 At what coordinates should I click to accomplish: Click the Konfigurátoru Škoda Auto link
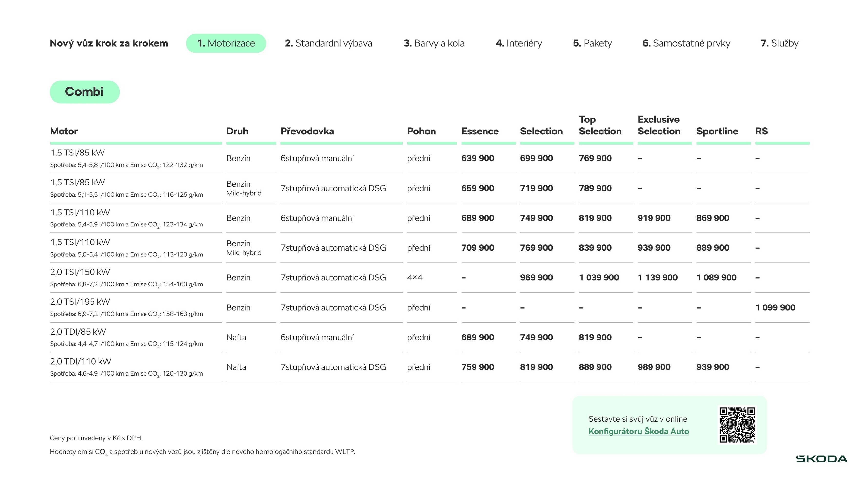click(639, 431)
